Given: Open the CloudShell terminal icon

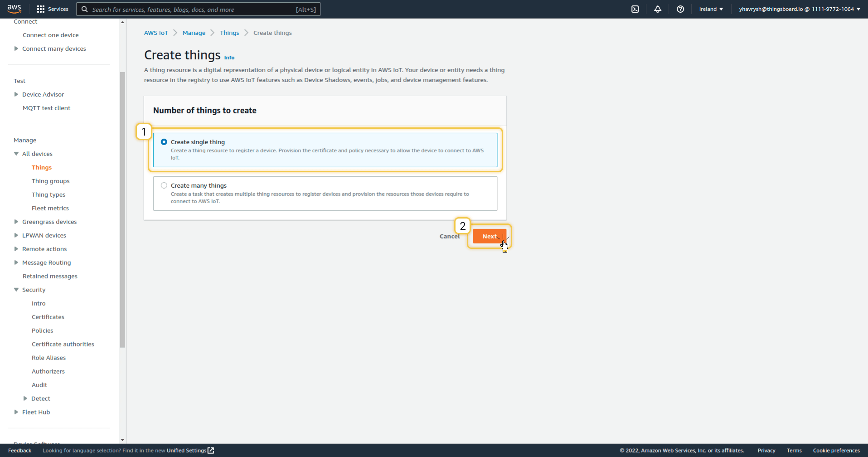Looking at the screenshot, I should tap(635, 9).
